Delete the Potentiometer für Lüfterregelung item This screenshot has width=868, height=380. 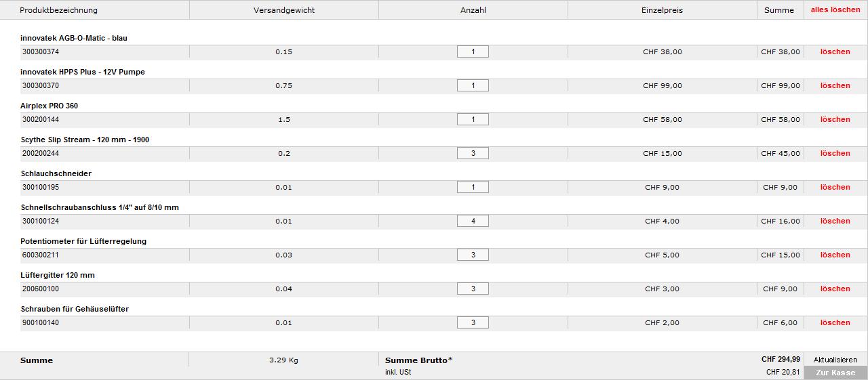835,255
